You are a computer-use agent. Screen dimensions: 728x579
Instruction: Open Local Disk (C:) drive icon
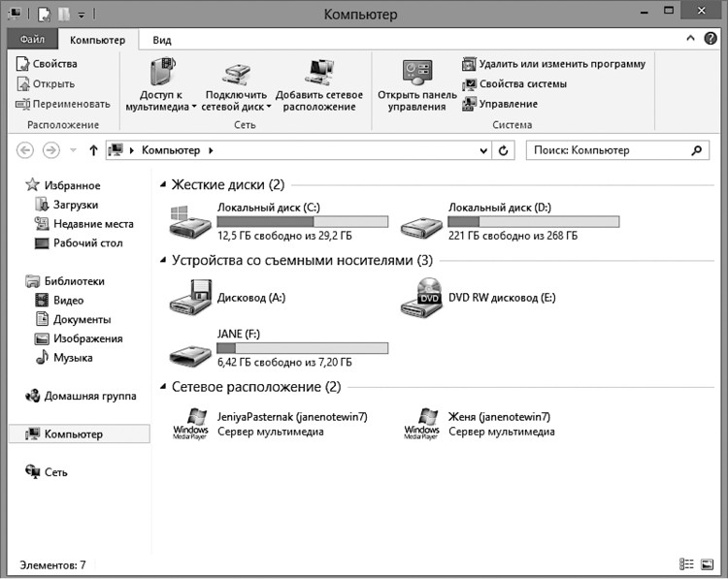click(189, 222)
